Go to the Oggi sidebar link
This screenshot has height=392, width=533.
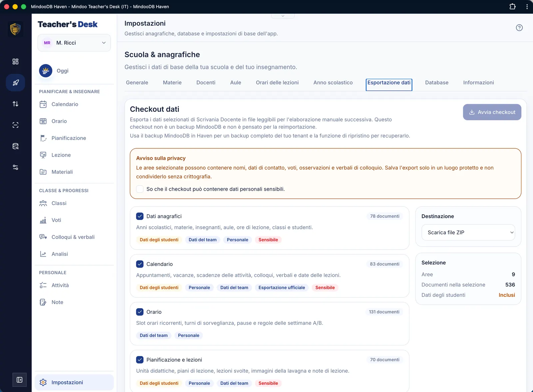pyautogui.click(x=74, y=71)
